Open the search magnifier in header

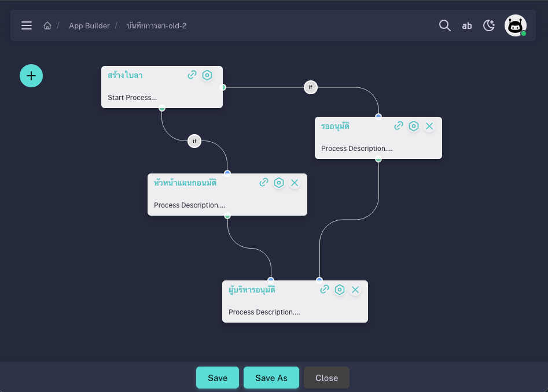[444, 25]
